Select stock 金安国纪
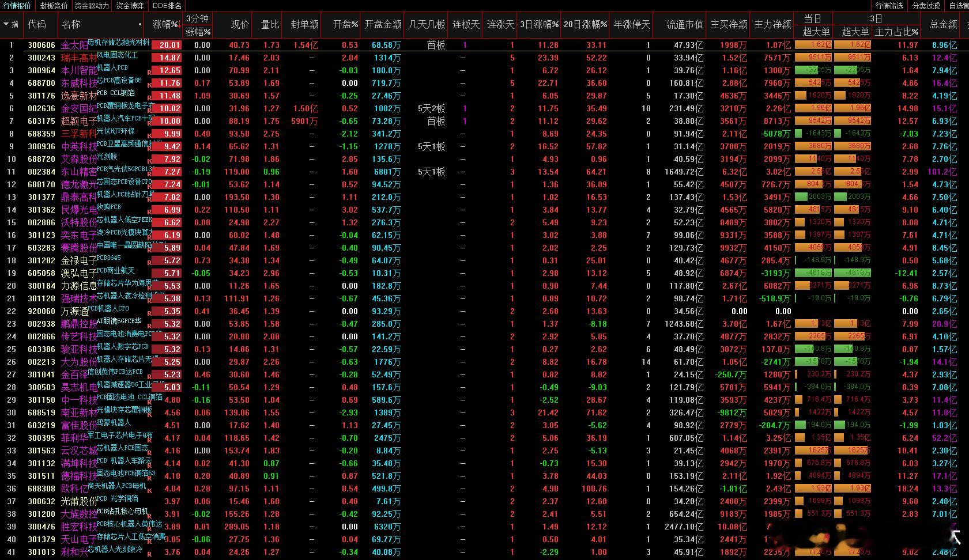The height and width of the screenshot is (560, 969). point(79,108)
